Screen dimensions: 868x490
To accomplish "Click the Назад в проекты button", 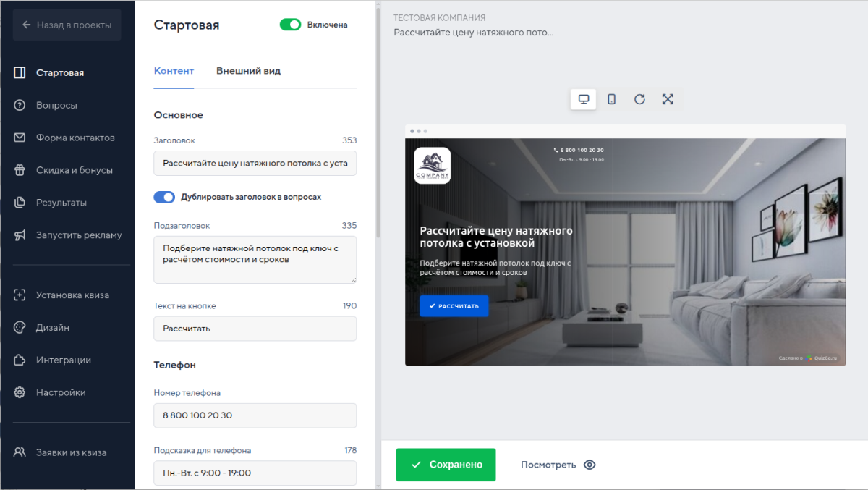I will click(x=67, y=25).
